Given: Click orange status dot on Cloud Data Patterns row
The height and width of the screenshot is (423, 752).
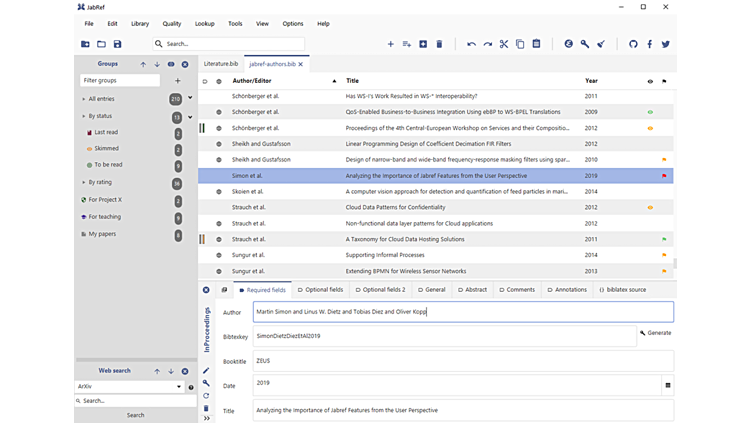Looking at the screenshot, I should 650,208.
